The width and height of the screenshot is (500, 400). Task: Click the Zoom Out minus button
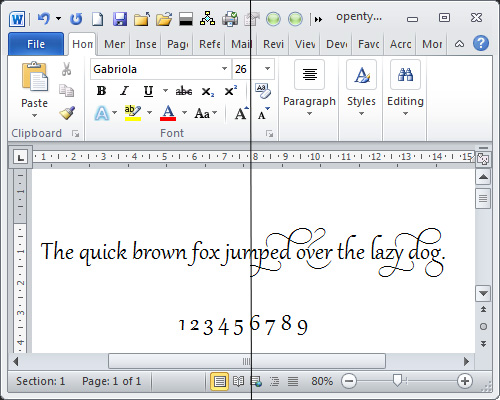349,381
